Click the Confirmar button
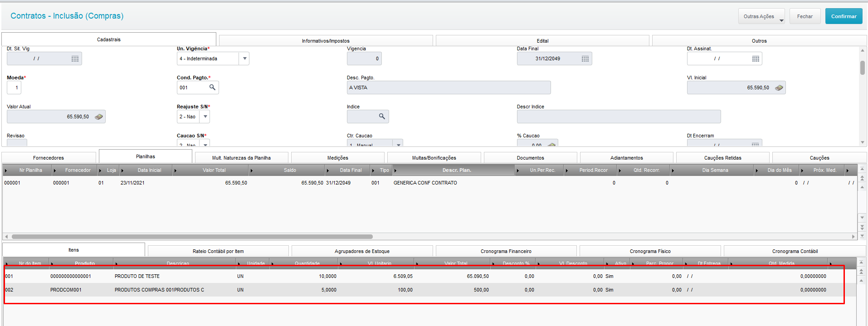The image size is (868, 326). pyautogui.click(x=844, y=16)
